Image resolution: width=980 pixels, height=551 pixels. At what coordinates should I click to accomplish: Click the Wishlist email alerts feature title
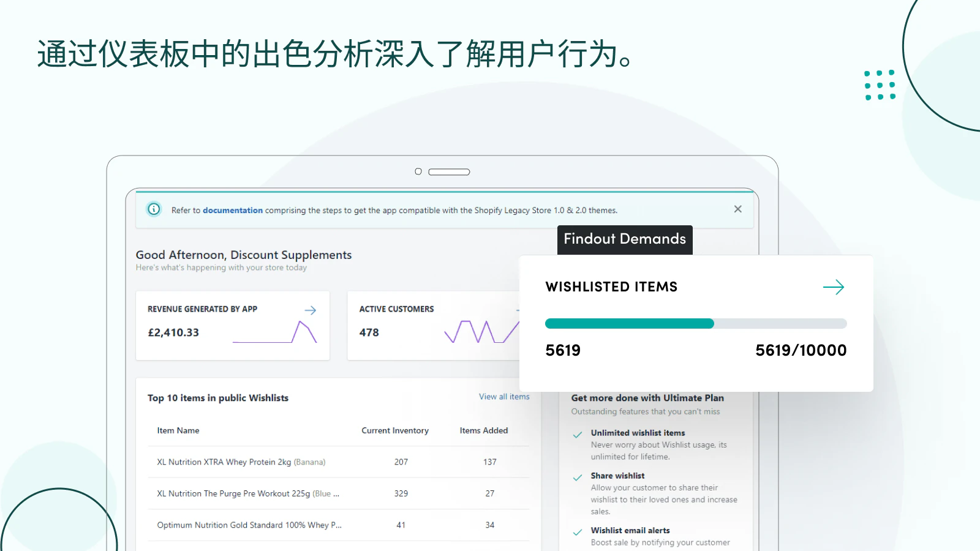click(630, 530)
